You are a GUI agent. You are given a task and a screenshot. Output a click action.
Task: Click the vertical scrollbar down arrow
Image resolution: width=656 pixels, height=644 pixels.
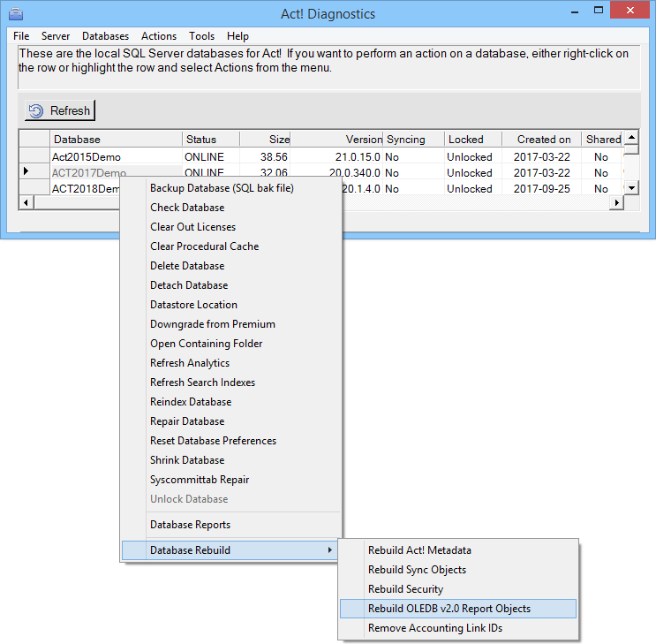[632, 188]
